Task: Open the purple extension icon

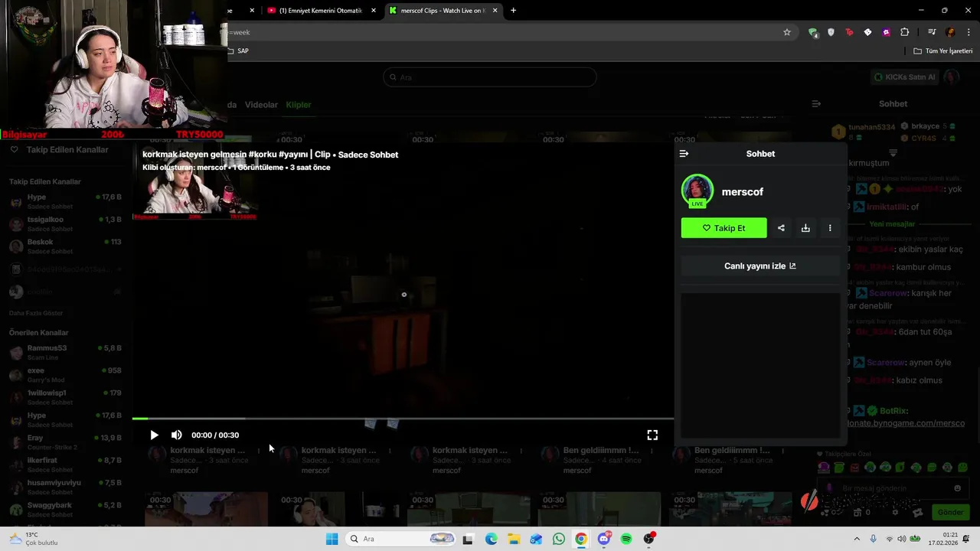Action: tap(886, 32)
